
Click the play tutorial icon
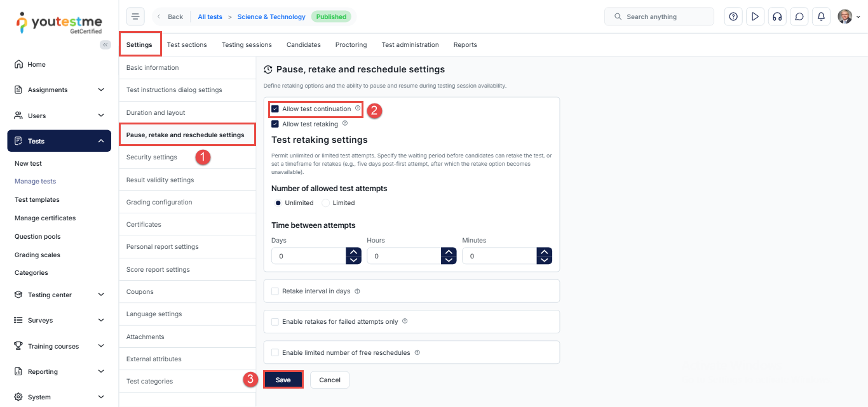click(755, 17)
